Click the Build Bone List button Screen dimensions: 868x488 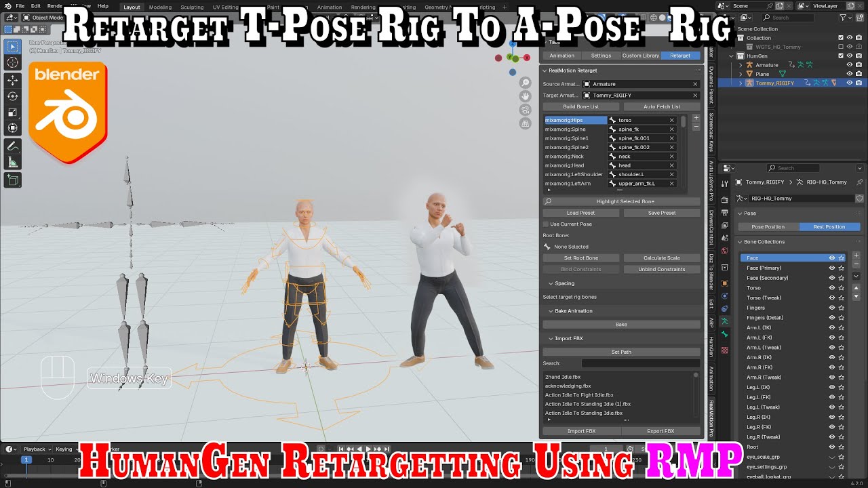point(581,106)
